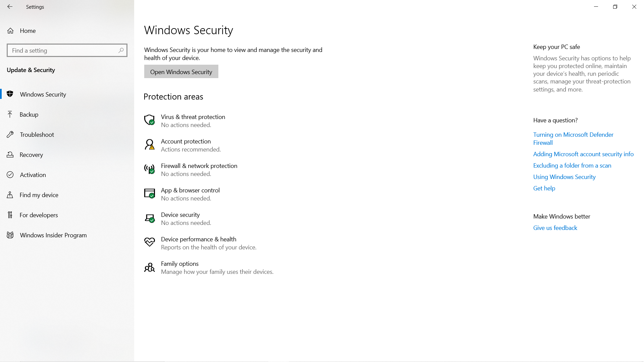Click the Device performance heart icon

coord(149,242)
